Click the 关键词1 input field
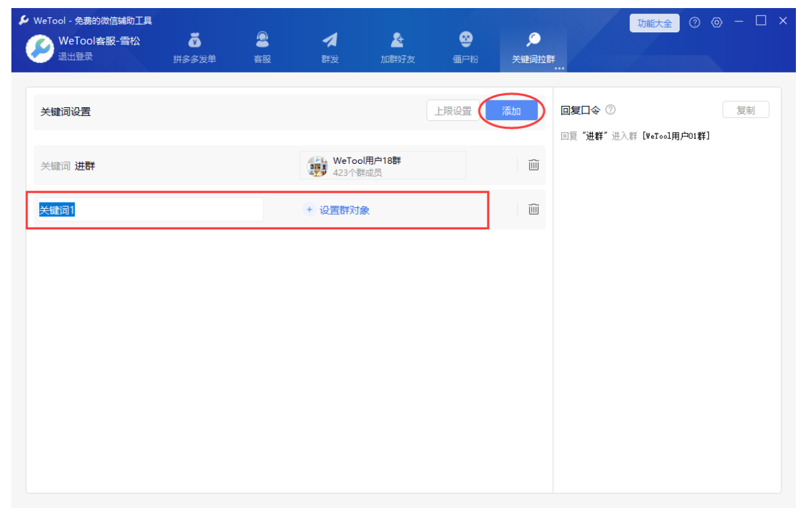The image size is (812, 522). click(x=149, y=210)
